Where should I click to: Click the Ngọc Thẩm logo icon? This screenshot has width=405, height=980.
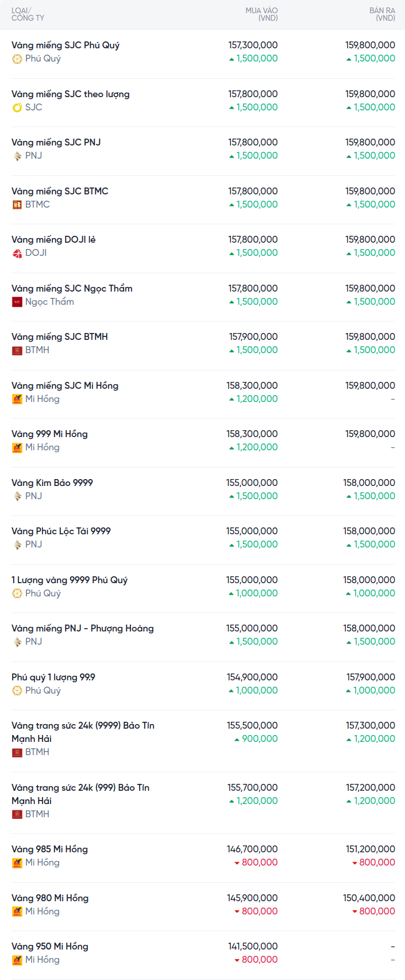17,302
